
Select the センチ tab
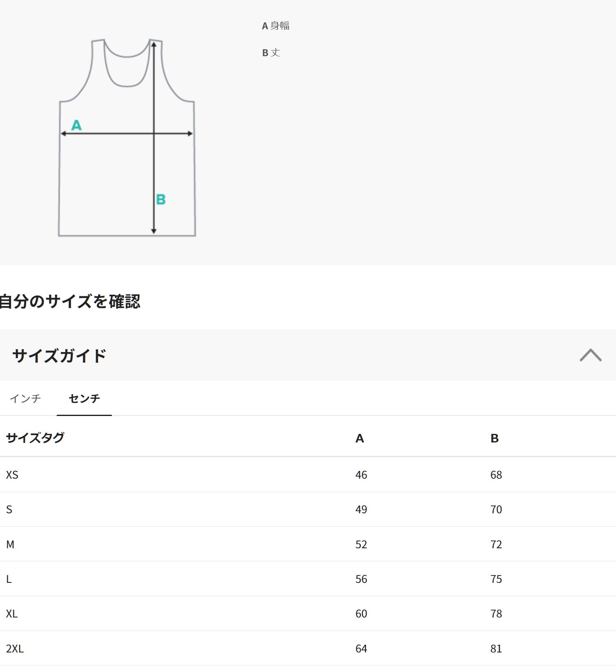tap(84, 398)
